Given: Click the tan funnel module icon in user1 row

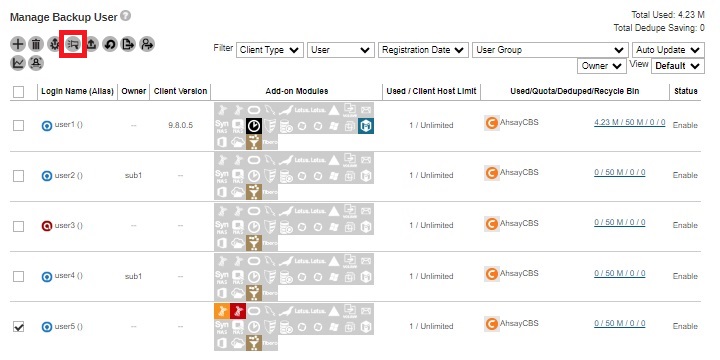Looking at the screenshot, I should click(254, 142).
